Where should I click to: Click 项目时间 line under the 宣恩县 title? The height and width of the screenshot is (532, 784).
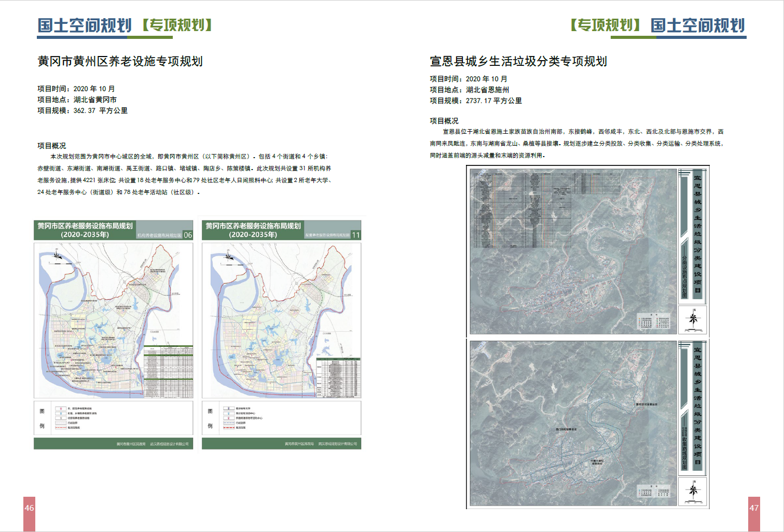click(469, 79)
